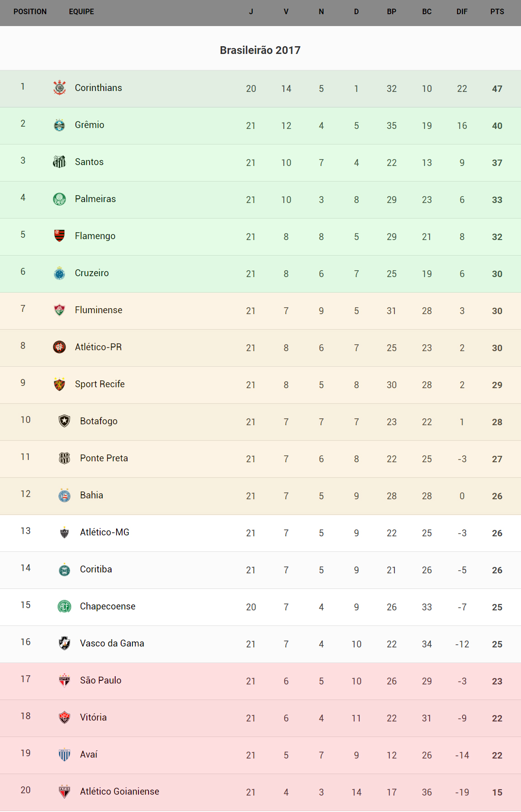Click the Cruzeiro team logo
This screenshot has width=521, height=812.
pos(59,273)
